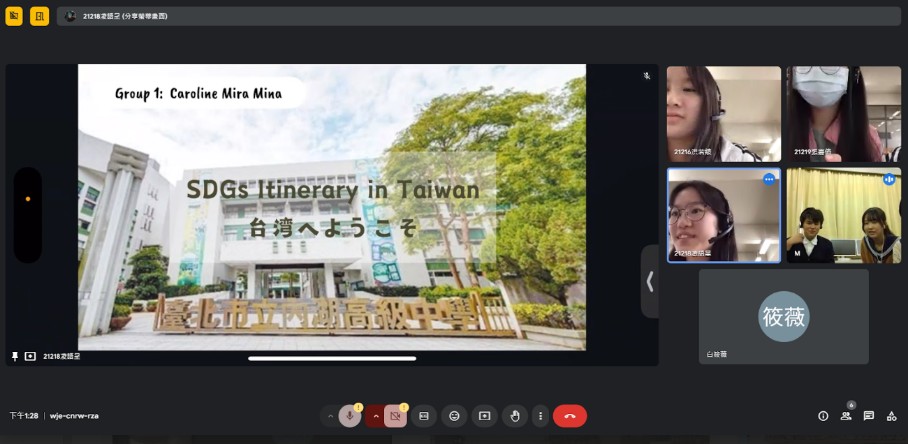Expand video settings arrow next to camera
The image size is (908, 444).
pyautogui.click(x=376, y=416)
